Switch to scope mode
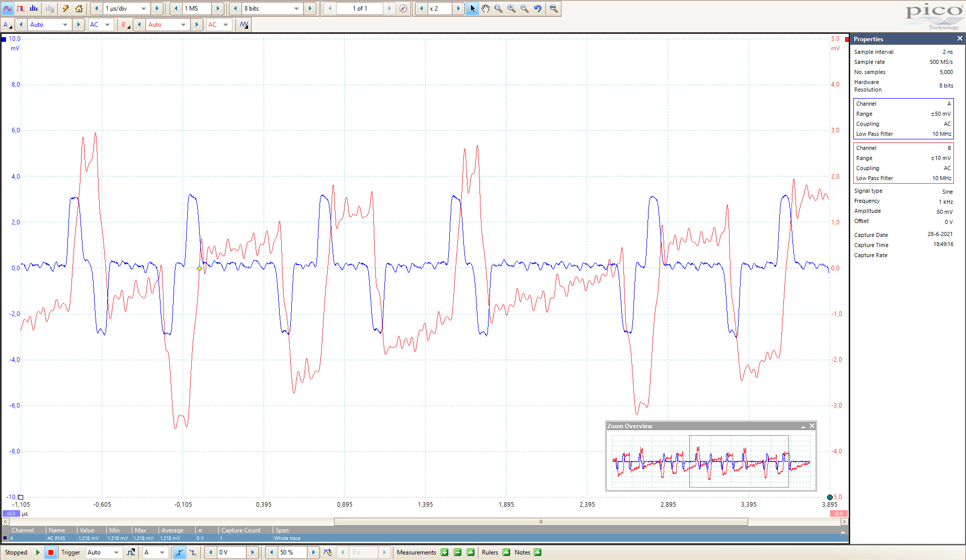 coord(8,9)
